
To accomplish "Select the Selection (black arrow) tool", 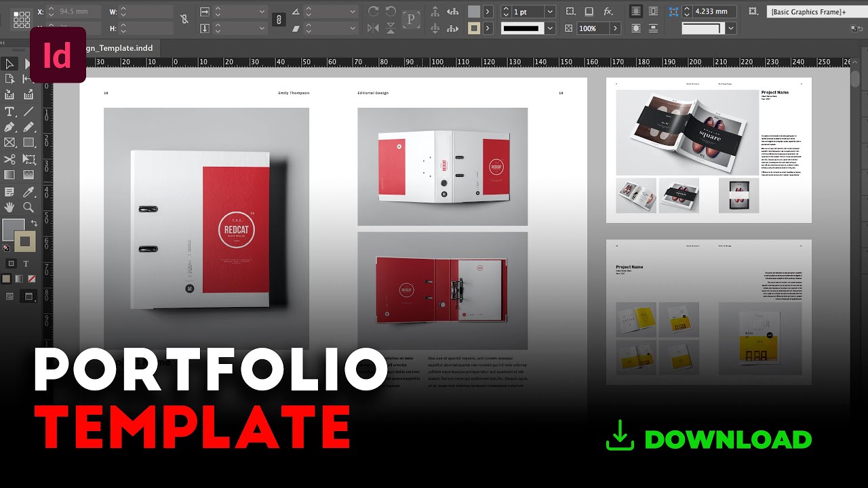I will (9, 64).
